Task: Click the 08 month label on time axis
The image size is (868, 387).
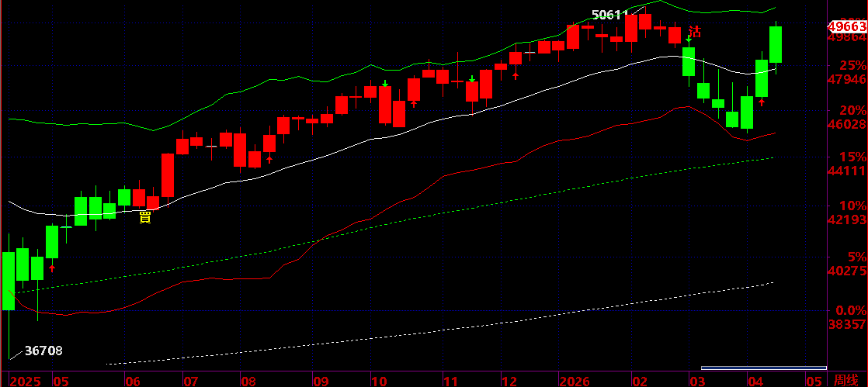Action: tap(248, 381)
